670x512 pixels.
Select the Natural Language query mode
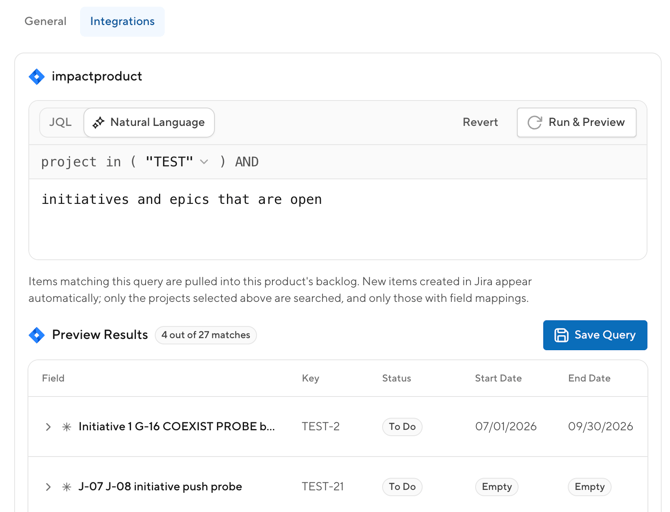click(x=149, y=122)
